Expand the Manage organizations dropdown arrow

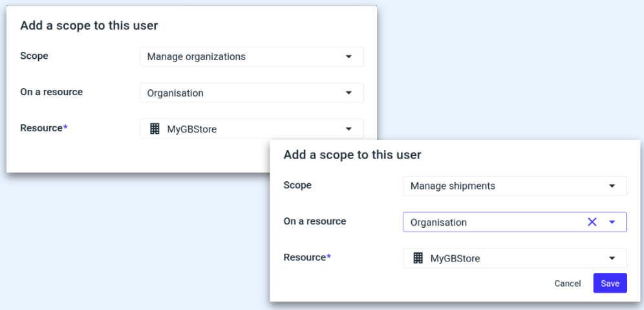click(x=349, y=57)
